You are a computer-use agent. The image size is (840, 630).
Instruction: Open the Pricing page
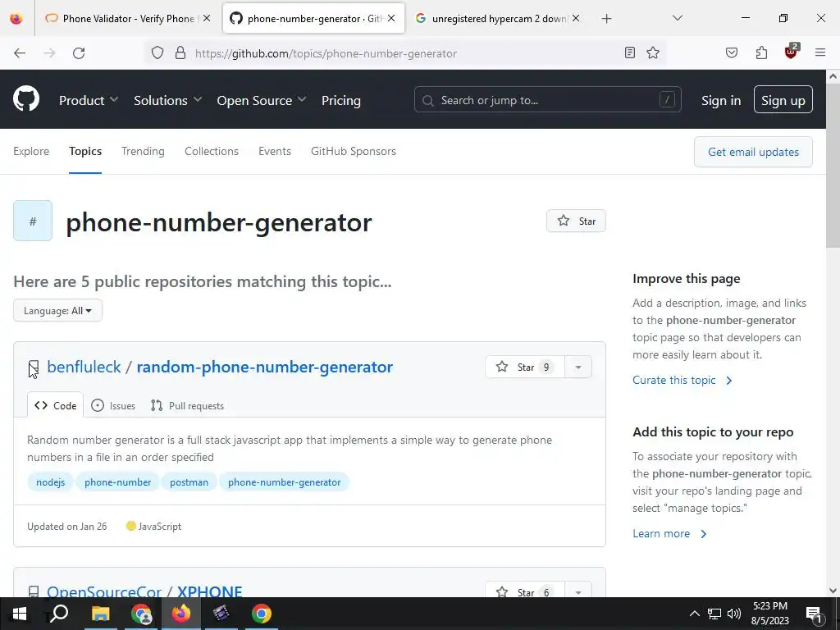point(341,100)
